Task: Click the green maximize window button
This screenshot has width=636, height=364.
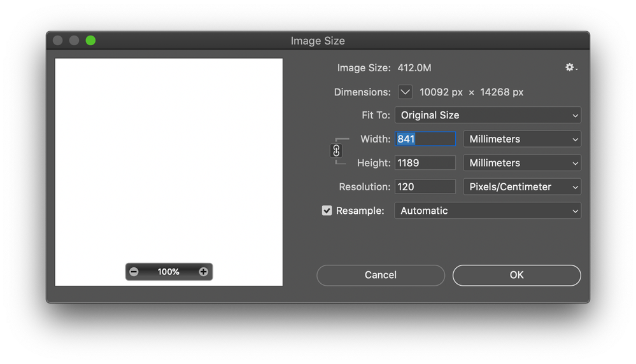Action: pos(90,41)
